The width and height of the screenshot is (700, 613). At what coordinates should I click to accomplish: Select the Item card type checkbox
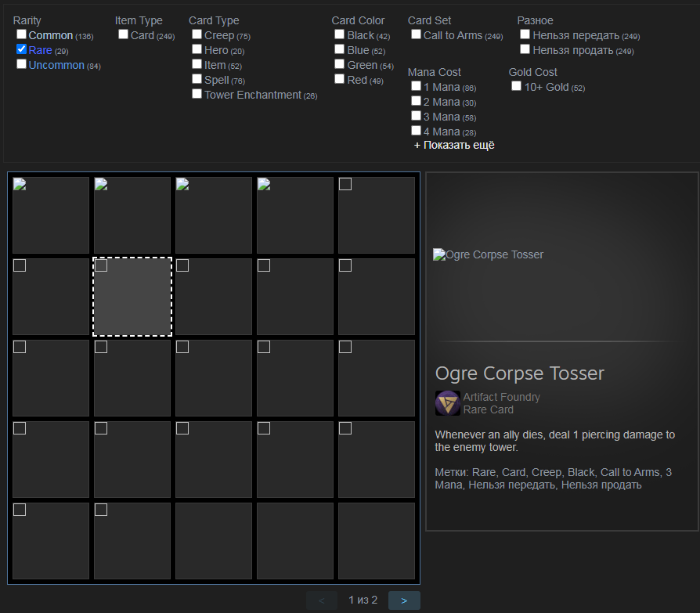(x=197, y=64)
